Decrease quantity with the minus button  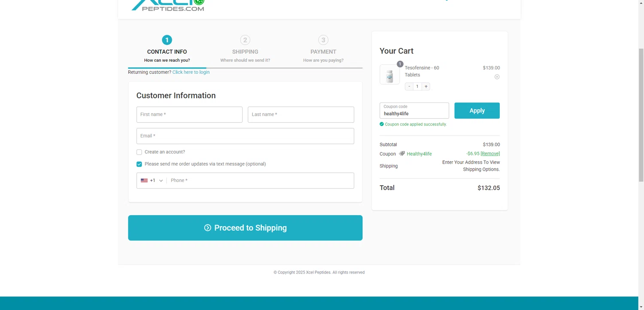[x=409, y=86]
